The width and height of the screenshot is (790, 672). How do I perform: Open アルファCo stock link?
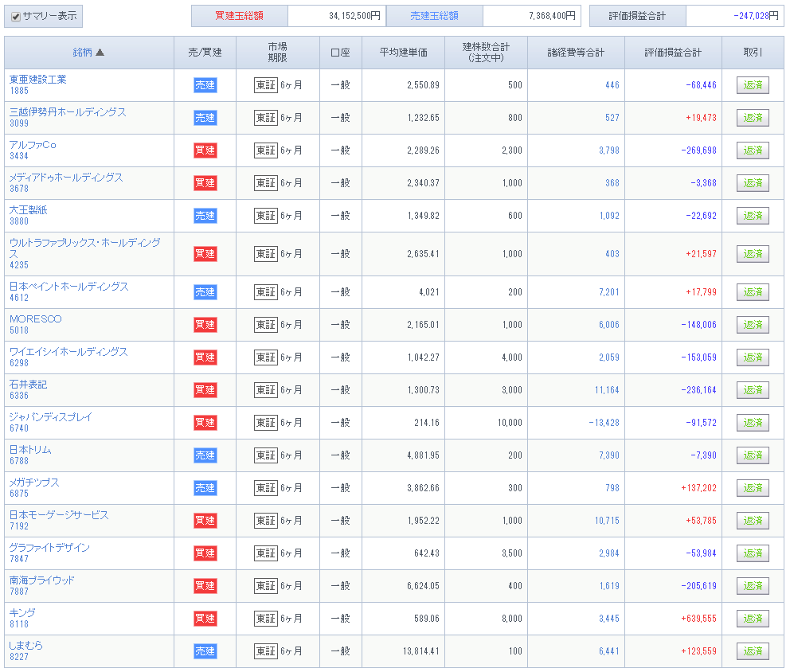[x=33, y=145]
